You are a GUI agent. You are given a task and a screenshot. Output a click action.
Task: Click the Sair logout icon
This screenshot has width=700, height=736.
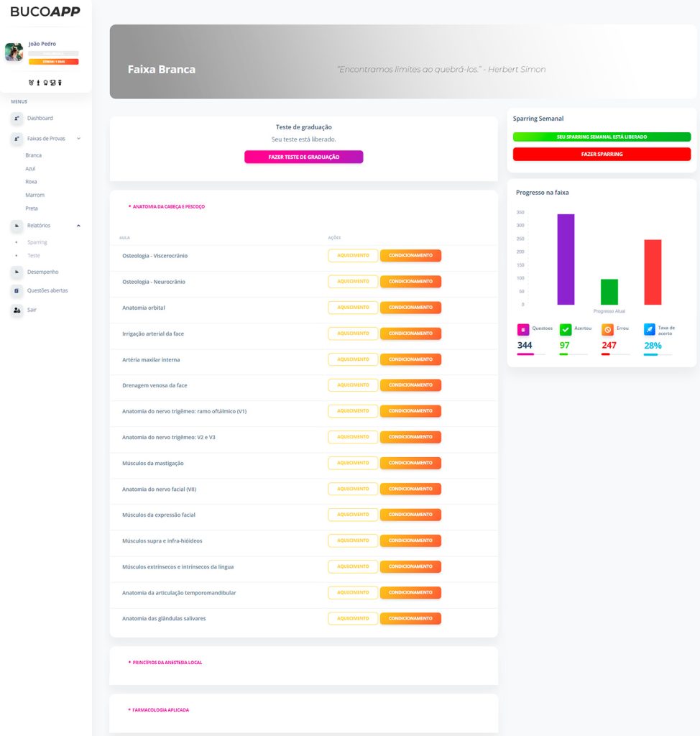[17, 310]
